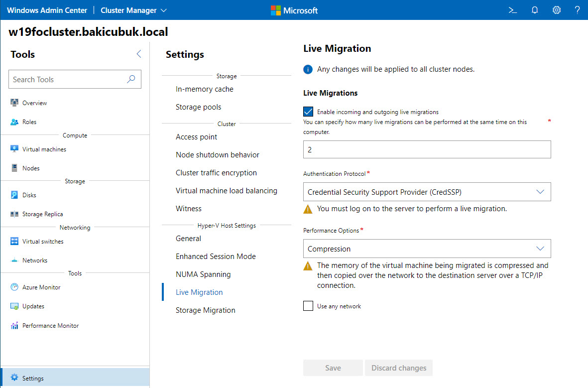Select Virtual machine load balancing settings

point(227,191)
